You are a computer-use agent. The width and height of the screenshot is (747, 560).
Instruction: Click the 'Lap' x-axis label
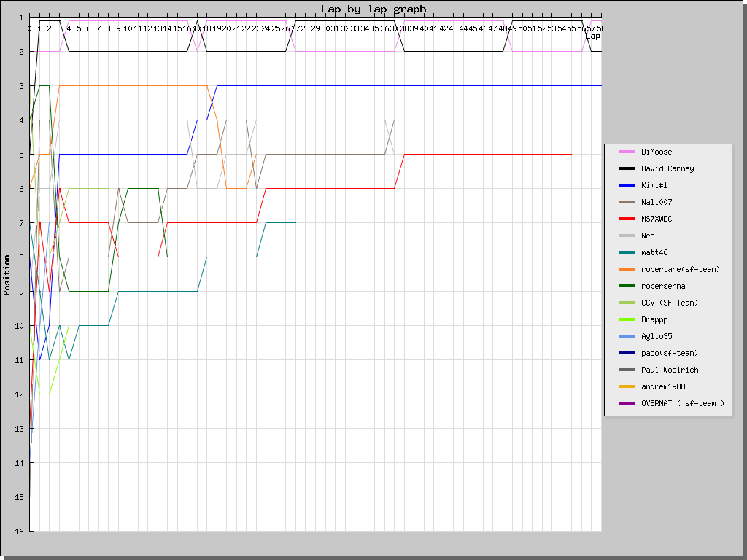pyautogui.click(x=592, y=36)
